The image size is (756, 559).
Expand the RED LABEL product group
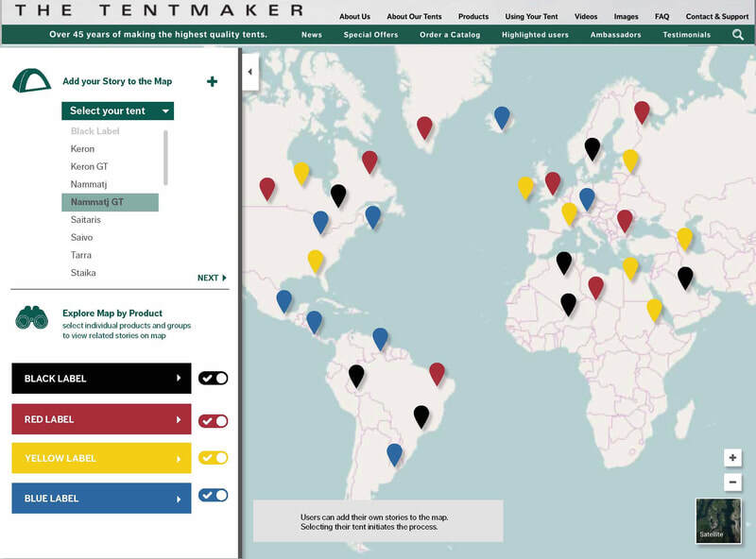pyautogui.click(x=101, y=419)
